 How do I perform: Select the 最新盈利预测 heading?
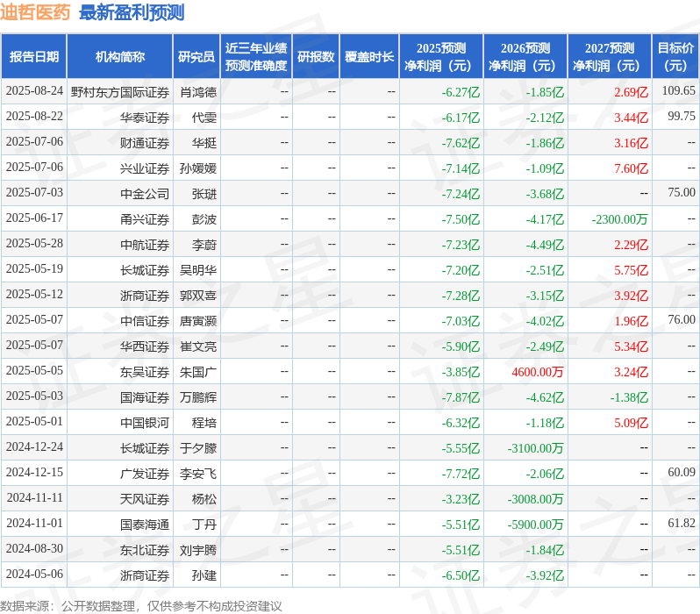point(132,12)
